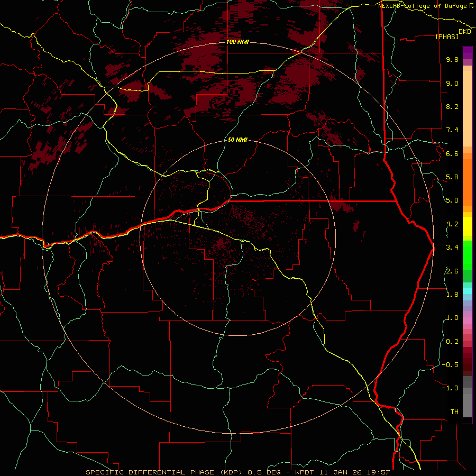Click the 5.0 value on the color scale
The image size is (476, 476).
coord(452,200)
